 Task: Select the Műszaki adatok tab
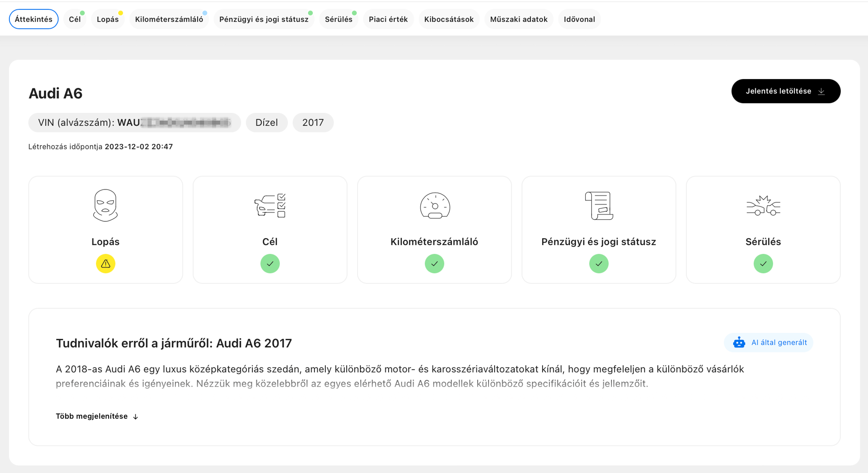pyautogui.click(x=519, y=19)
